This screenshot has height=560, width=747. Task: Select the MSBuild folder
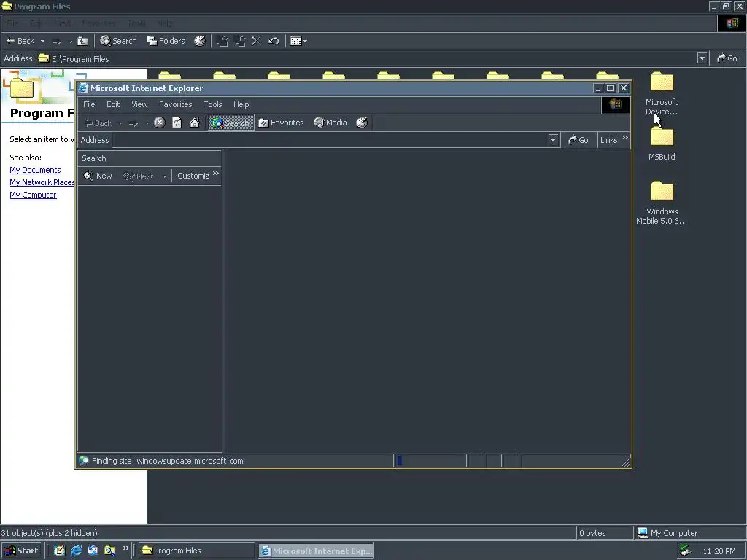pos(662,144)
